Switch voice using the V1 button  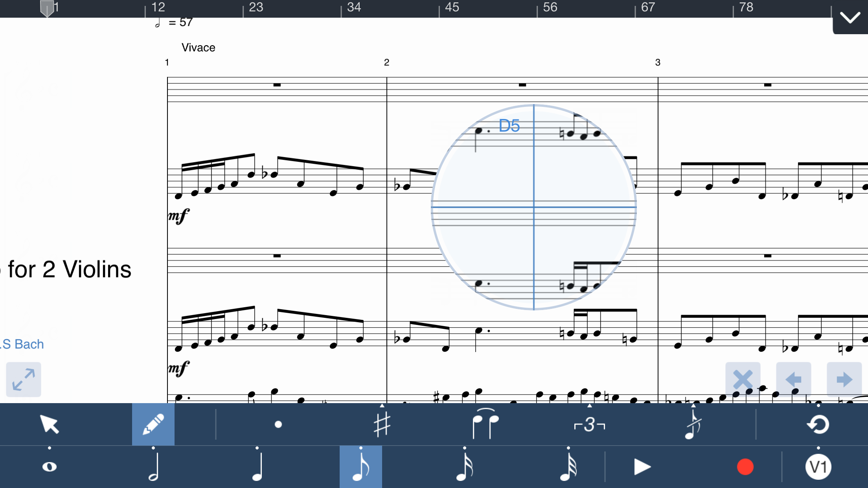pyautogui.click(x=818, y=467)
